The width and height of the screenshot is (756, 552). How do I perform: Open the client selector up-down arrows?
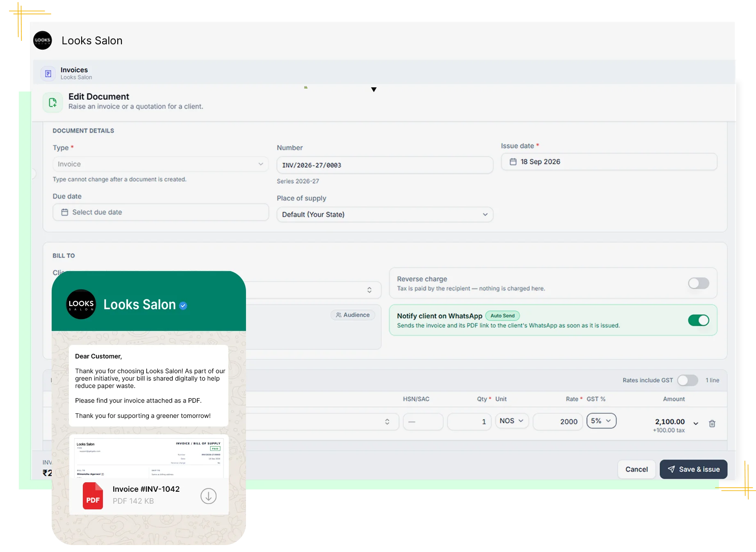click(x=369, y=290)
